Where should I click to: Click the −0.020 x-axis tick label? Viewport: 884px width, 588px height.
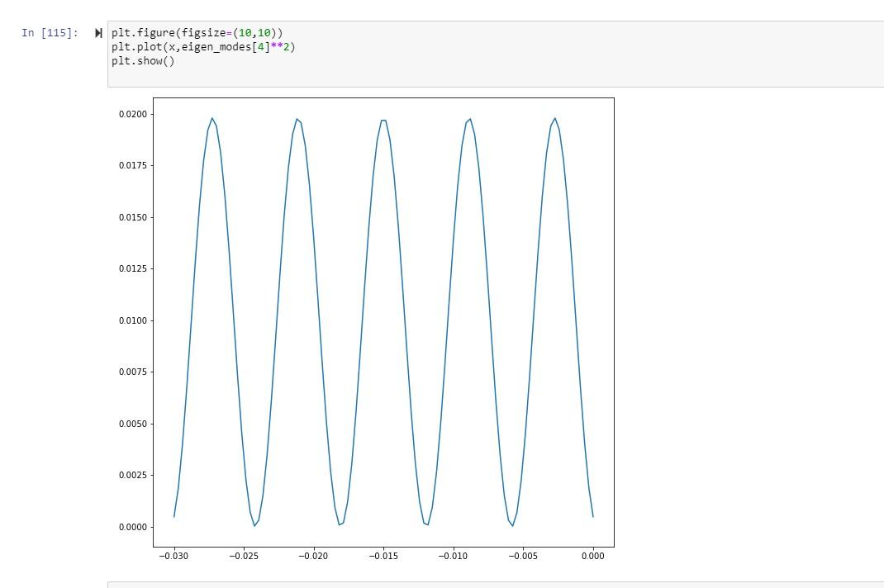tap(313, 556)
